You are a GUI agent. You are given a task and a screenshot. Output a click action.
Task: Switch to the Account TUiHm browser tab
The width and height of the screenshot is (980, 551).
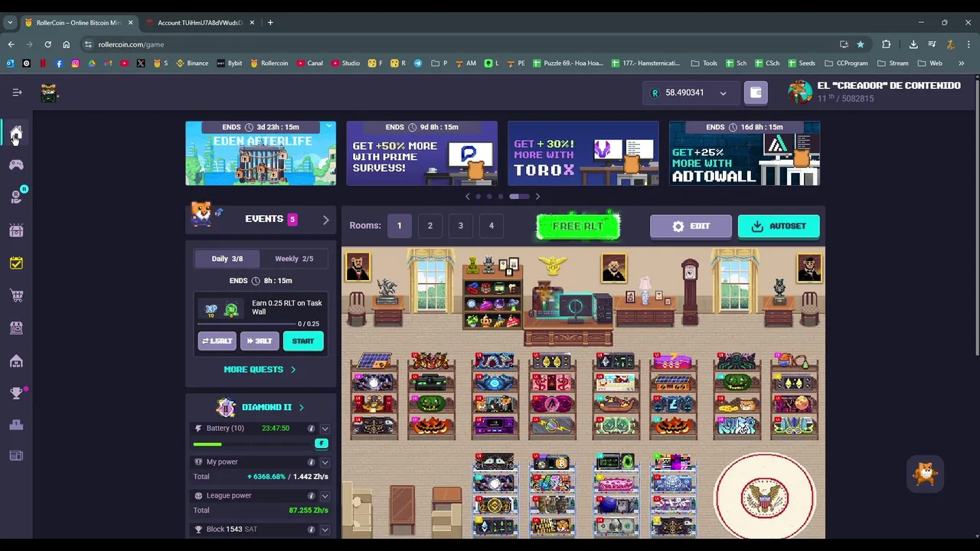199,22
